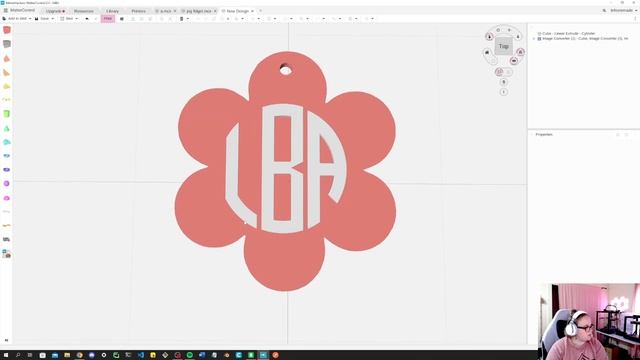Toggle the left half of view mode switch
The height and width of the screenshot is (360, 640).
[499, 72]
